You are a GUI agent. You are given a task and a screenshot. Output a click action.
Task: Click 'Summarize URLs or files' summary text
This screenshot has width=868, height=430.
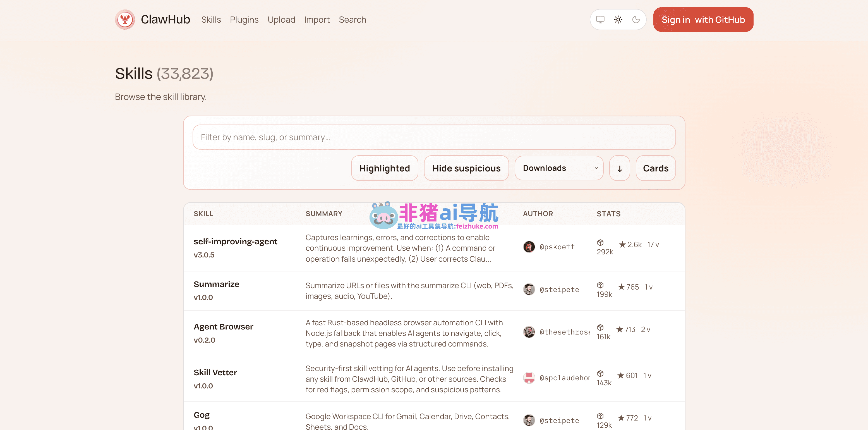[x=409, y=290]
